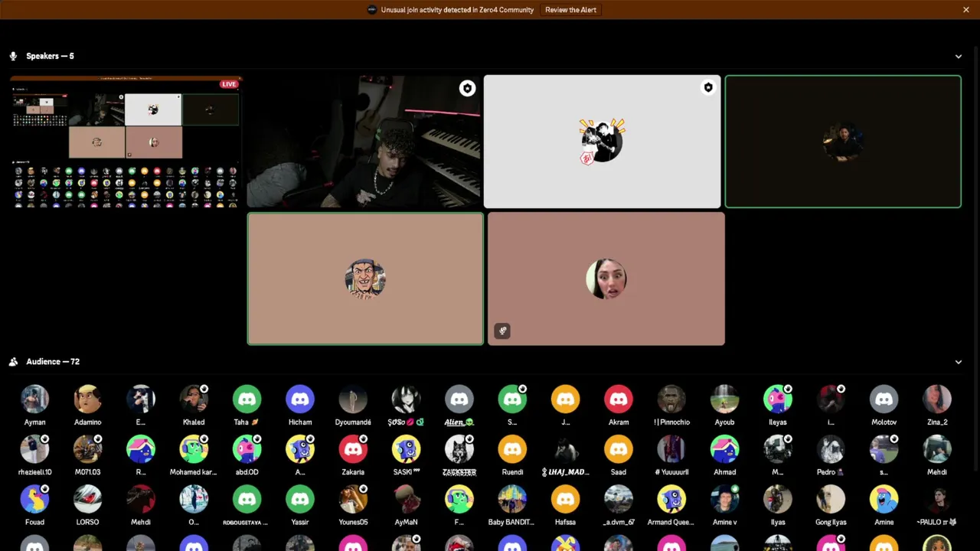
Task: Click the "$O$o" audience name
Action: point(406,422)
